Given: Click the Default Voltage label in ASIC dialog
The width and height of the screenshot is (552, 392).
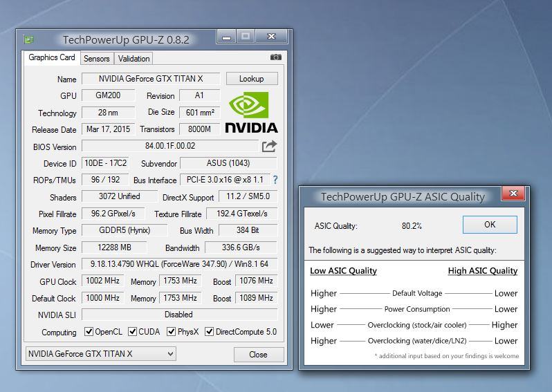Looking at the screenshot, I should [417, 293].
